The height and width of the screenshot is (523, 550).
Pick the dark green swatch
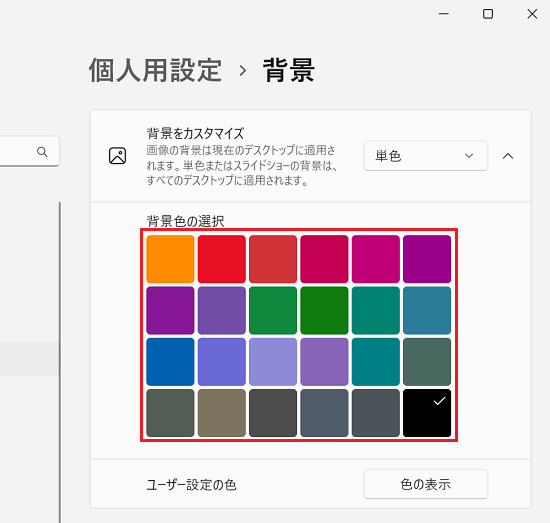point(324,310)
